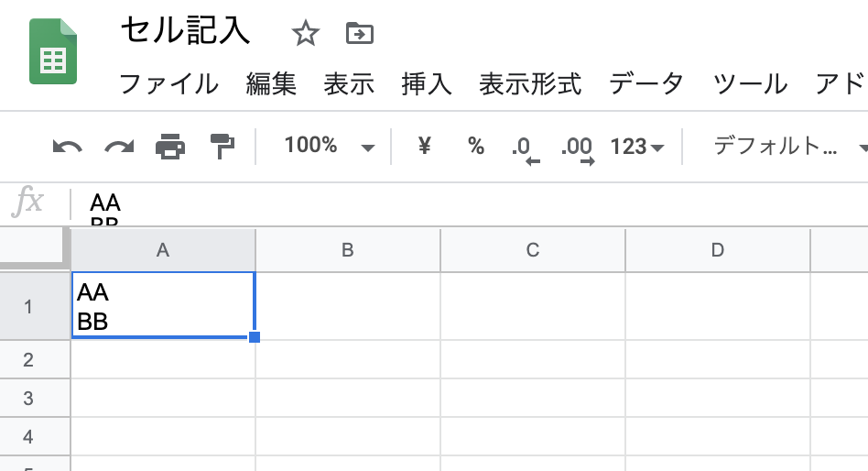Open the デフォルト font dropdown
The width and height of the screenshot is (868, 471).
tap(787, 147)
